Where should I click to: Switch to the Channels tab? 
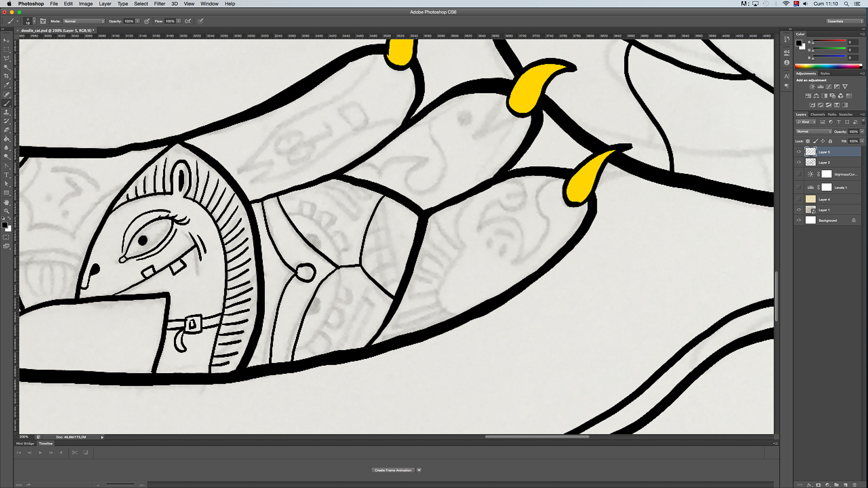(817, 114)
